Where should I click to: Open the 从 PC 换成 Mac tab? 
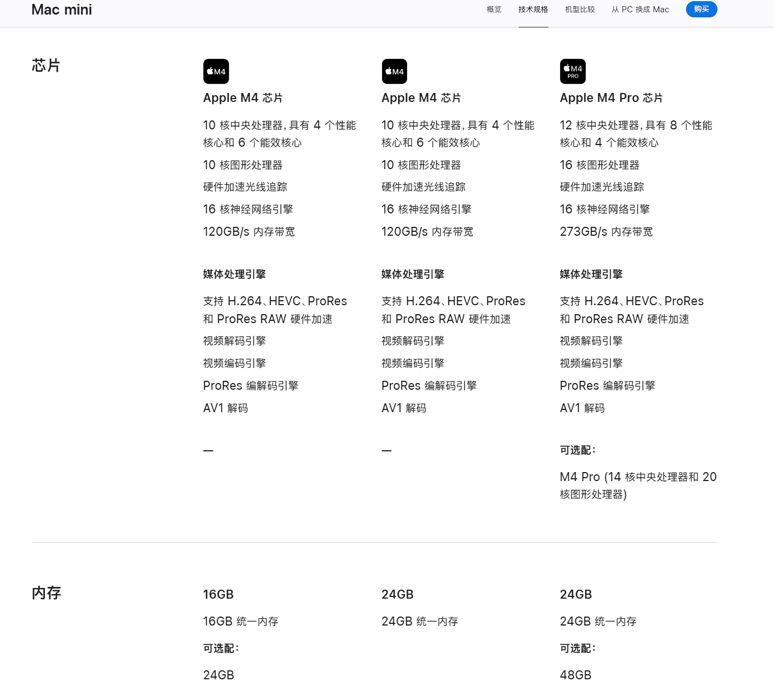tap(640, 10)
